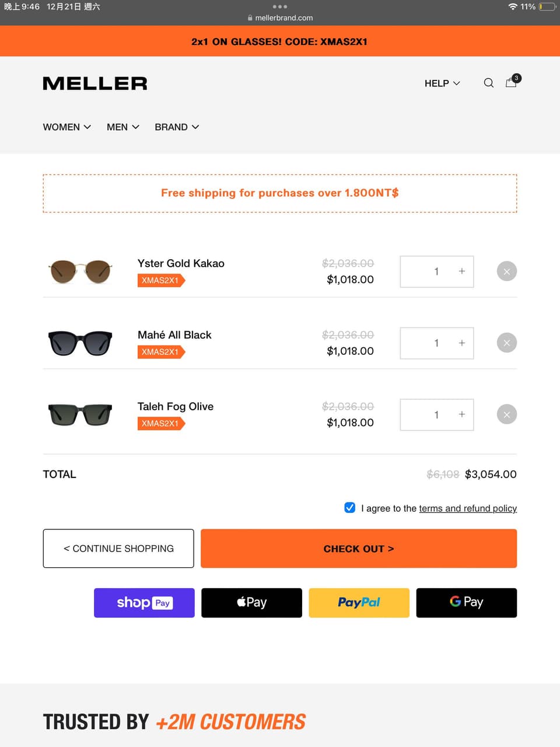The image size is (560, 747).
Task: Open Yster Gold Kakao sunglasses thumbnail
Action: (x=80, y=272)
